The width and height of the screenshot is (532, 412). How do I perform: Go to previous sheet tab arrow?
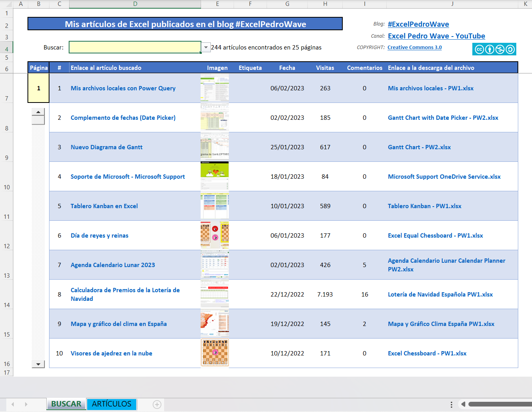[13, 404]
